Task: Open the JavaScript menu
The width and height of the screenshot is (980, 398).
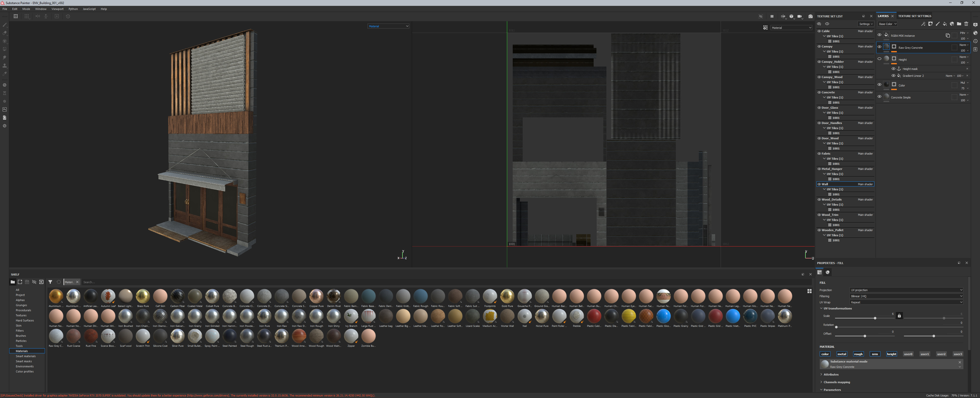Action: (89, 9)
